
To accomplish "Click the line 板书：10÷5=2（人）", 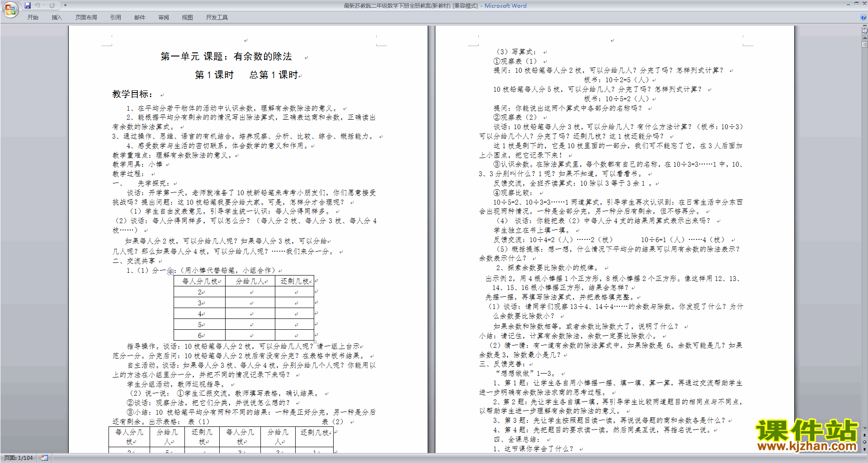I will point(617,98).
